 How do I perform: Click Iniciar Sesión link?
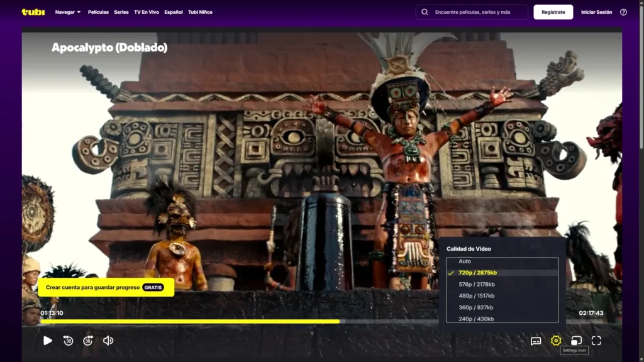(x=596, y=12)
